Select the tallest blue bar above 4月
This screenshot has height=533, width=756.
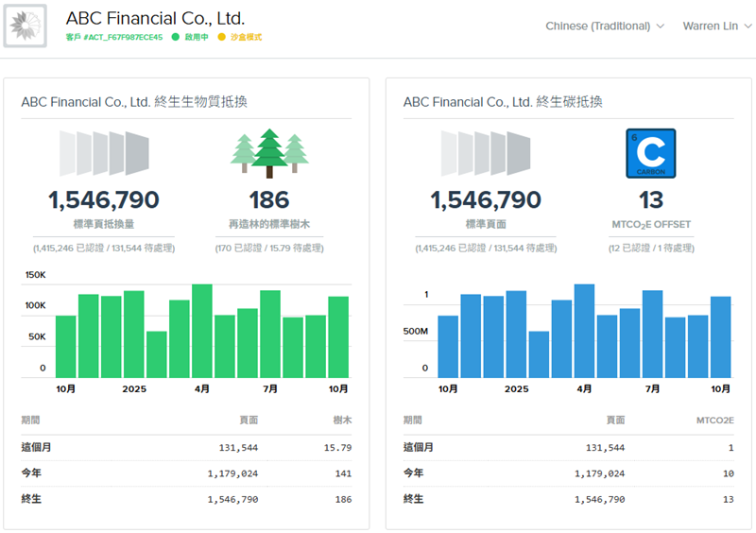[584, 331]
